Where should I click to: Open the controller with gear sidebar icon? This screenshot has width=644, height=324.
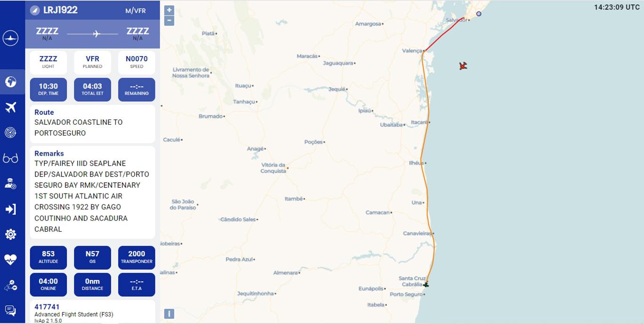click(x=10, y=184)
